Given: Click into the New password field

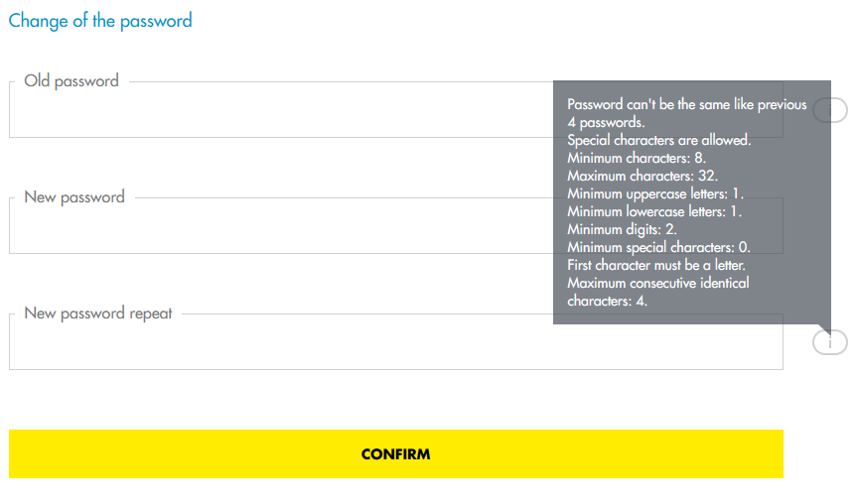Looking at the screenshot, I should 278,228.
